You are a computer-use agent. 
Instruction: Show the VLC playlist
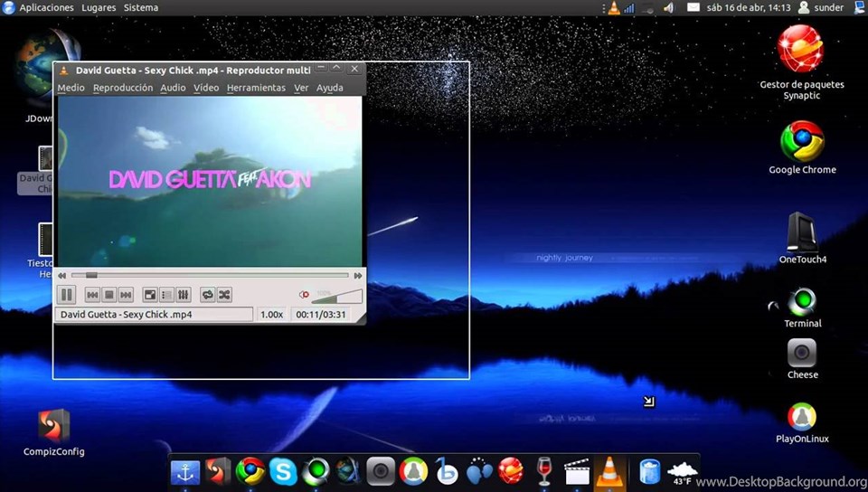tap(166, 295)
